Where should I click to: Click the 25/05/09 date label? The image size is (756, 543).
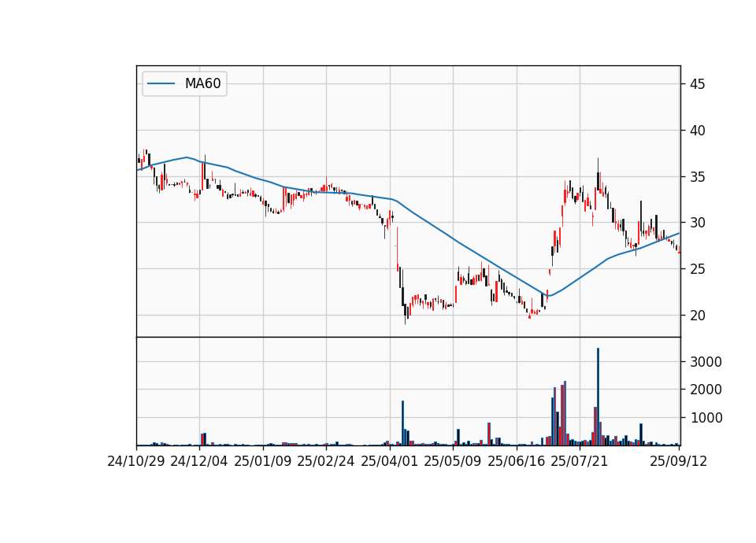pos(453,461)
